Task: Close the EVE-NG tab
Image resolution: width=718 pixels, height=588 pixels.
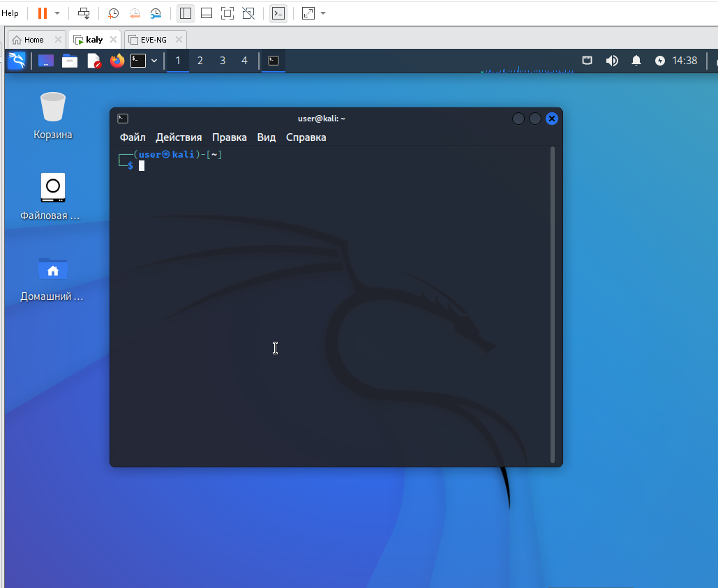Action: [x=179, y=40]
